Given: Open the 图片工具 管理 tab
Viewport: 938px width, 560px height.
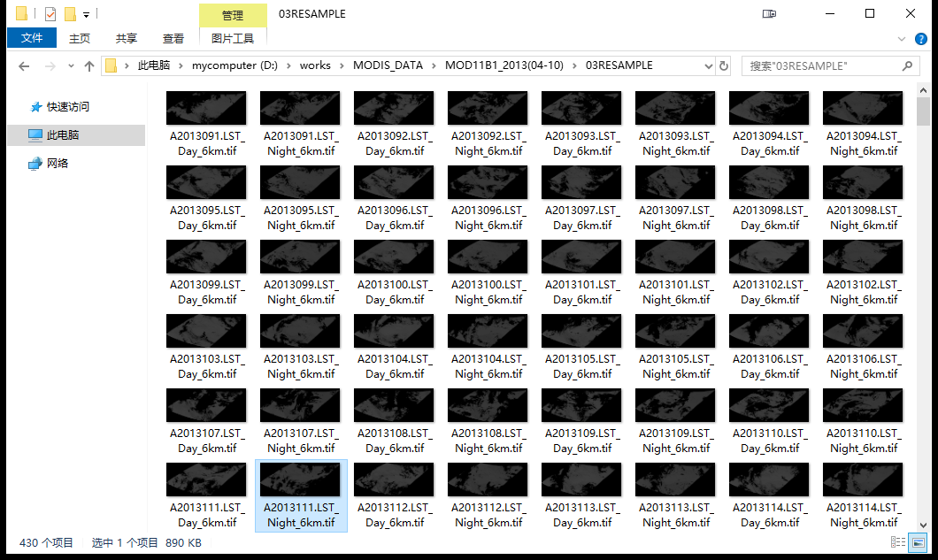Looking at the screenshot, I should click(x=232, y=15).
